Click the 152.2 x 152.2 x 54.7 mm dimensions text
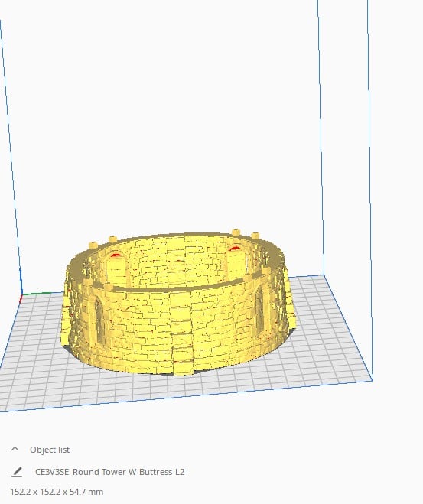This screenshot has height=504, width=423. coord(57,492)
